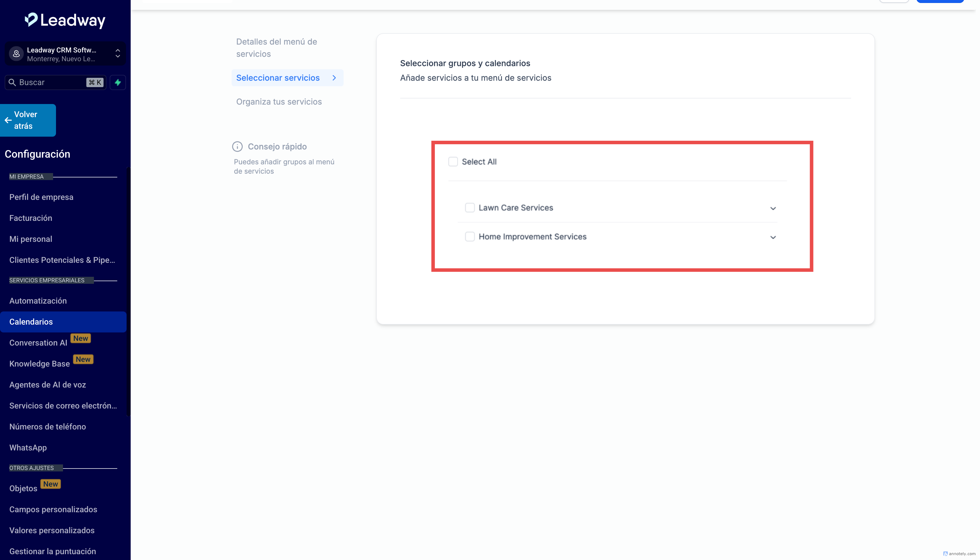Check the Select All checkbox
The width and height of the screenshot is (980, 560).
click(x=453, y=161)
